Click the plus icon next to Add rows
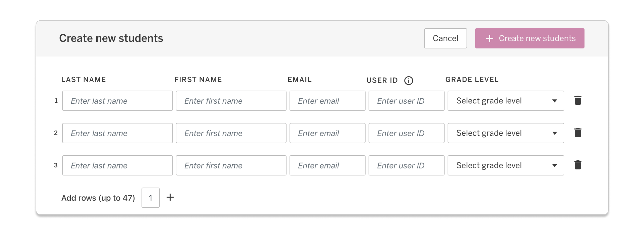The width and height of the screenshot is (644, 235). point(170,198)
